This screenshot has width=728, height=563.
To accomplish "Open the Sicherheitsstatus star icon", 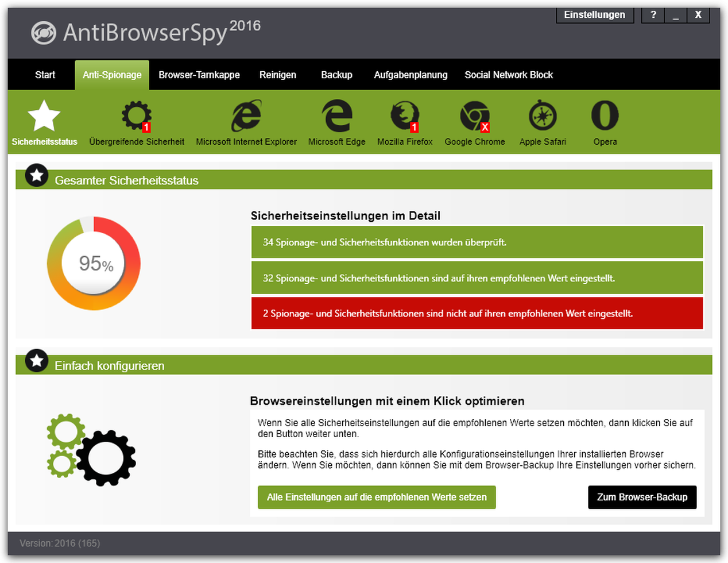I will point(44,116).
